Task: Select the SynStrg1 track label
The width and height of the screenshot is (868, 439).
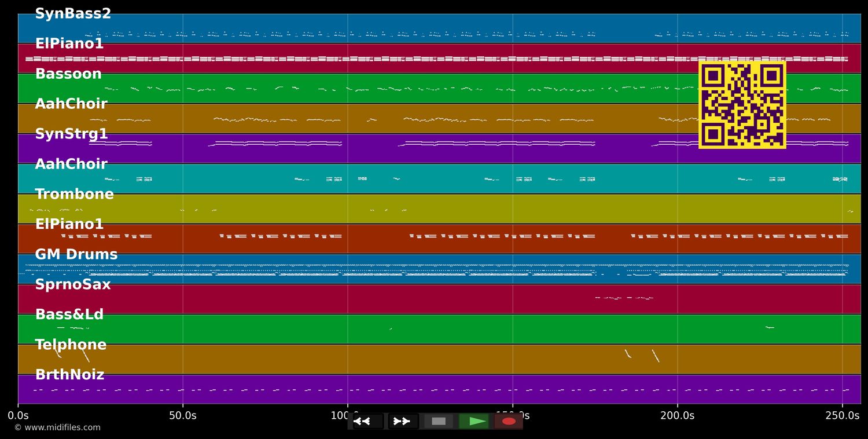Action: point(71,134)
